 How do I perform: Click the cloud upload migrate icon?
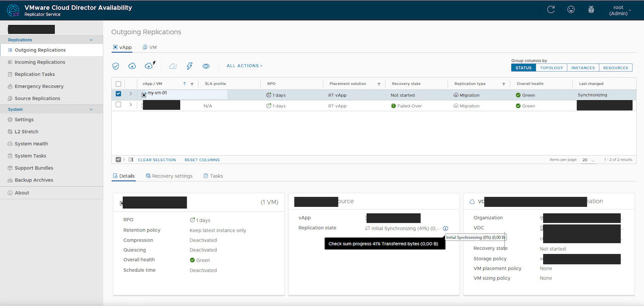pos(132,66)
